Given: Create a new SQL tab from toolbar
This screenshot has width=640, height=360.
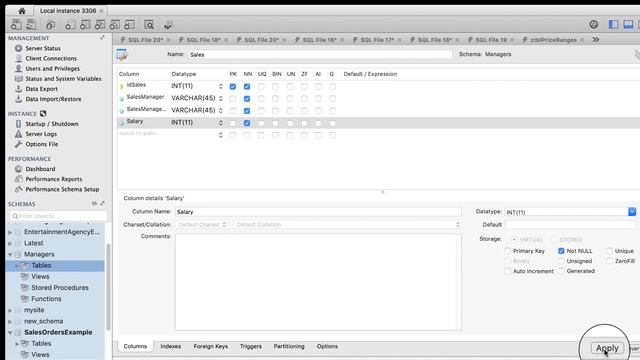Looking at the screenshot, I should 16,24.
